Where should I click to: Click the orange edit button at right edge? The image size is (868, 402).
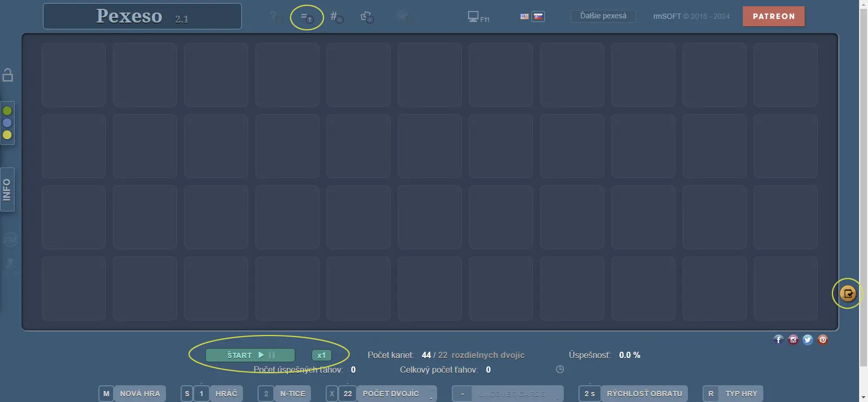[848, 294]
